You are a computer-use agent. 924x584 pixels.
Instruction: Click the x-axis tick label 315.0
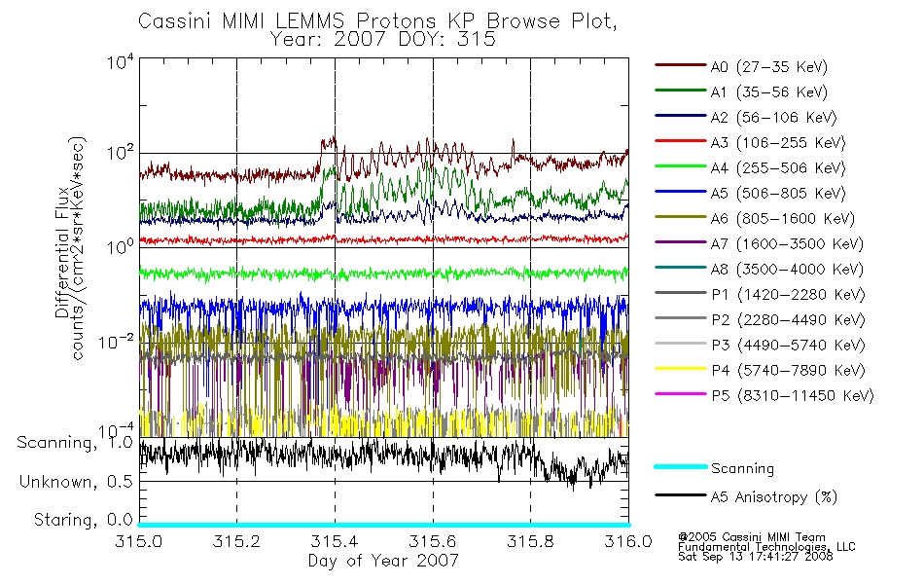[x=138, y=541]
